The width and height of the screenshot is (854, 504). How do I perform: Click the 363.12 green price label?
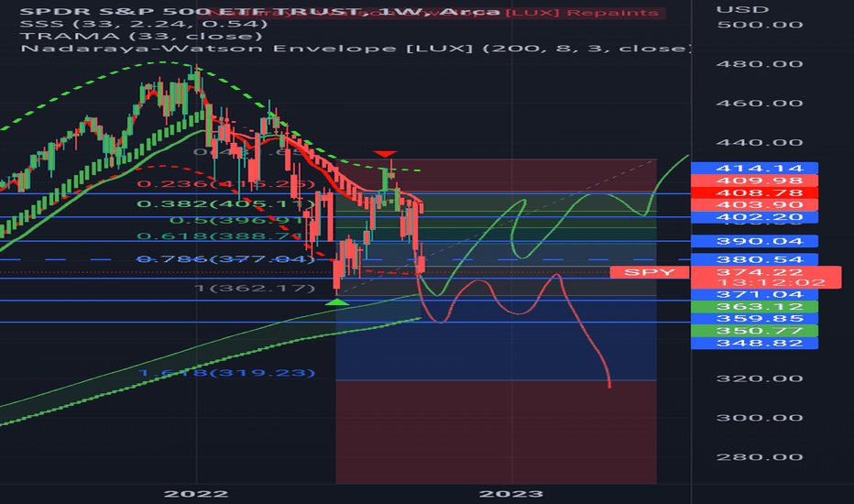(754, 307)
